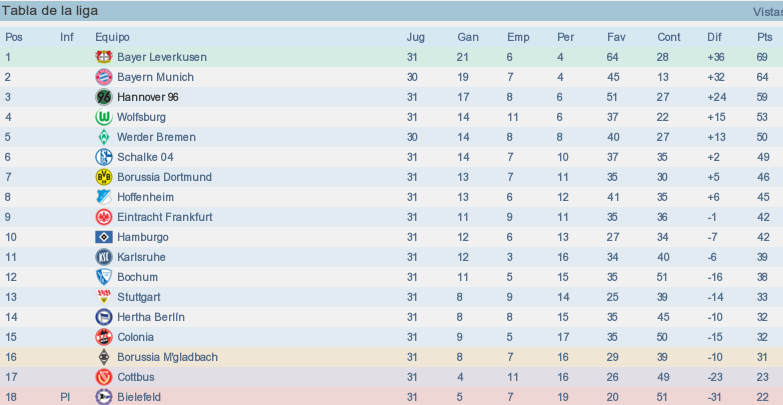Click the Wolfsburg club crest
783x405 pixels.
(104, 117)
